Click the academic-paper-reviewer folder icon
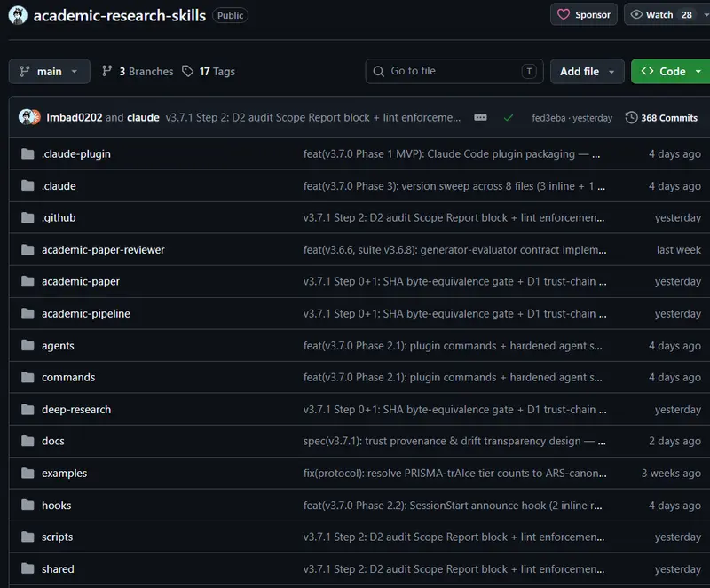Screen dimensions: 710x588 click(x=28, y=249)
